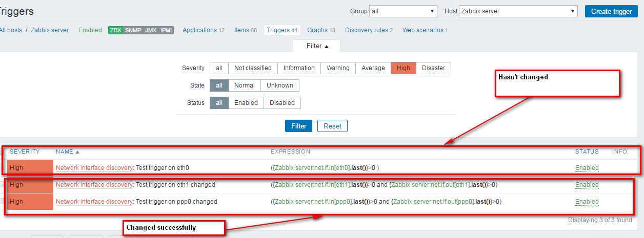This screenshot has height=238, width=644.
Task: Open the Zabbix server breadcrumb link
Action: (50, 30)
